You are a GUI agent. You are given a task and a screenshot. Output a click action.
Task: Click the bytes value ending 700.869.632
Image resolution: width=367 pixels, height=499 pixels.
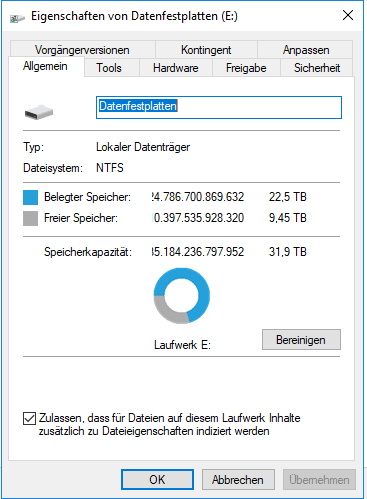[198, 197]
